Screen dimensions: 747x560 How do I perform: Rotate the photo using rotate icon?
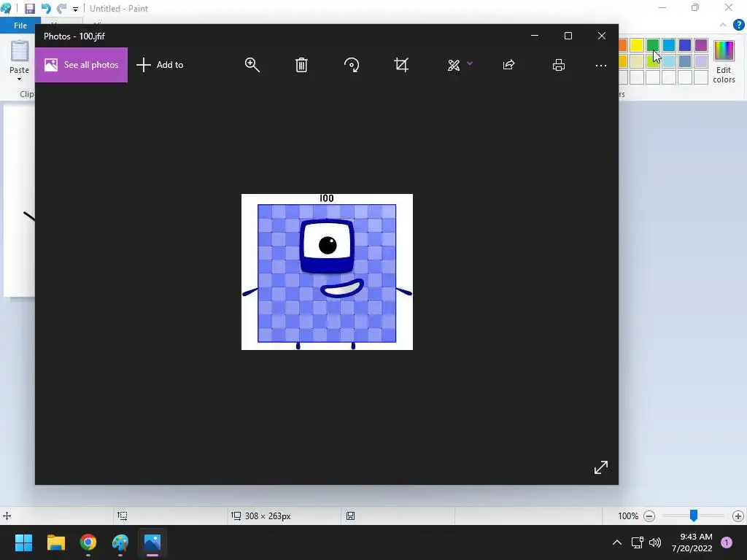tap(352, 65)
